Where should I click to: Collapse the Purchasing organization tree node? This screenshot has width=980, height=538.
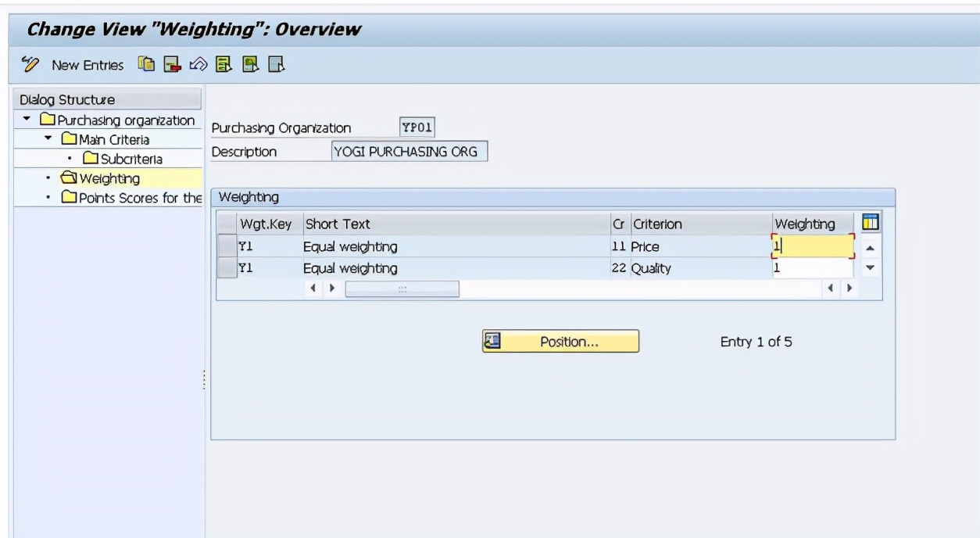point(28,120)
